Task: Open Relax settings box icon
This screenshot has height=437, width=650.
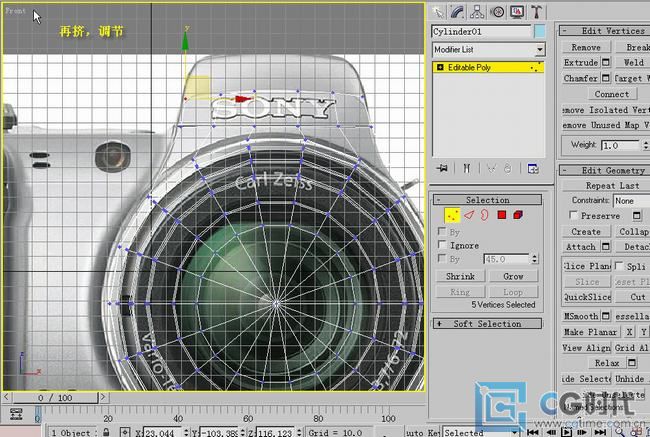Action: [632, 363]
